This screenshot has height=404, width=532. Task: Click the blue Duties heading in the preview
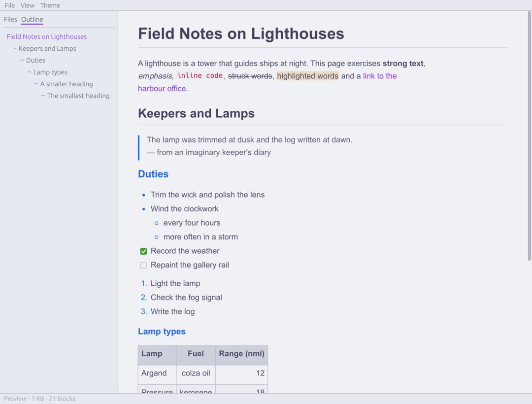click(x=153, y=174)
